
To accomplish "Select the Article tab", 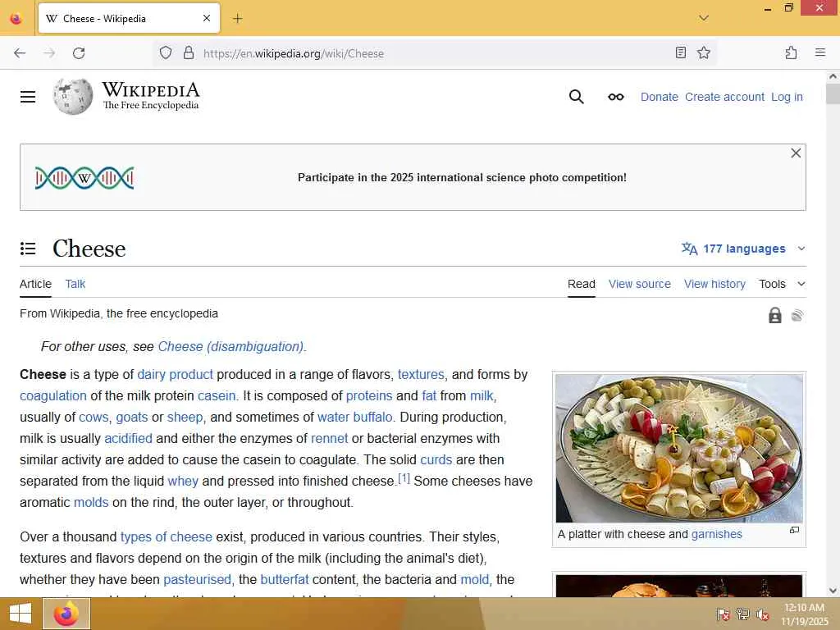I will click(x=36, y=284).
